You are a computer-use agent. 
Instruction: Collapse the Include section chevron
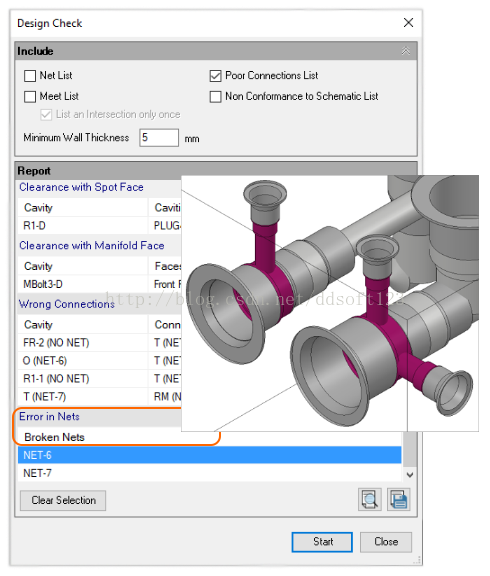(406, 51)
